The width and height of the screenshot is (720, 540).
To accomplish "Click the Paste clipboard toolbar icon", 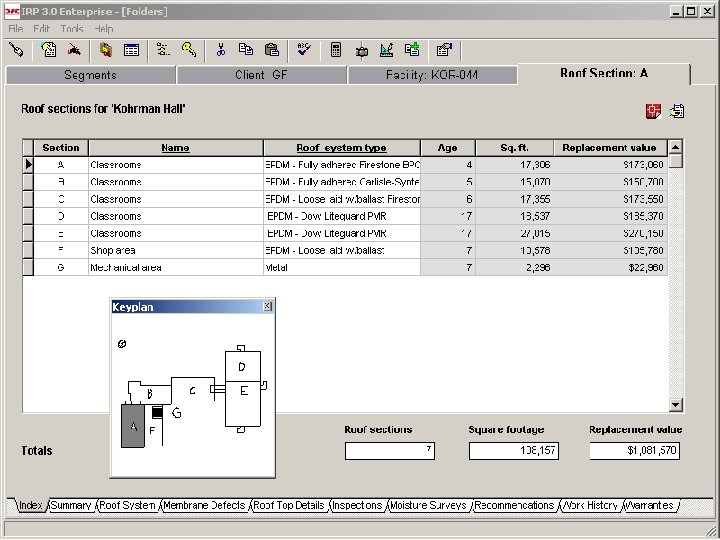I will tap(271, 49).
